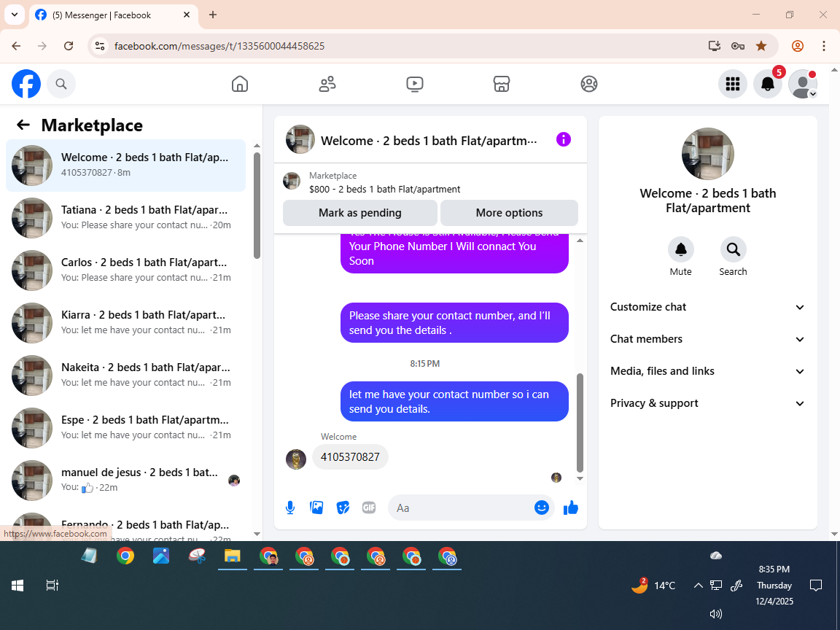Search in conversation with the magnifier button
The height and width of the screenshot is (630, 840).
click(733, 249)
